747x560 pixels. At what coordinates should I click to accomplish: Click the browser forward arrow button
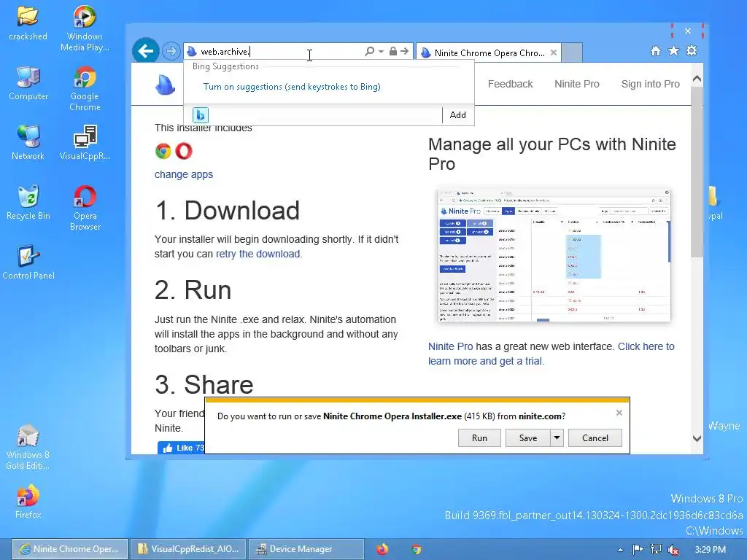[x=171, y=51]
